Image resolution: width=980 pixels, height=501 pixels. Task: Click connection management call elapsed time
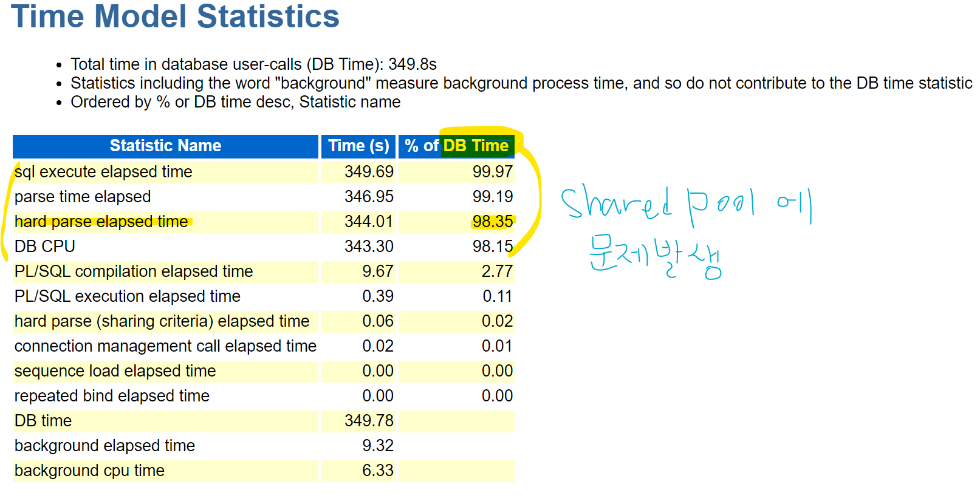coord(165,346)
